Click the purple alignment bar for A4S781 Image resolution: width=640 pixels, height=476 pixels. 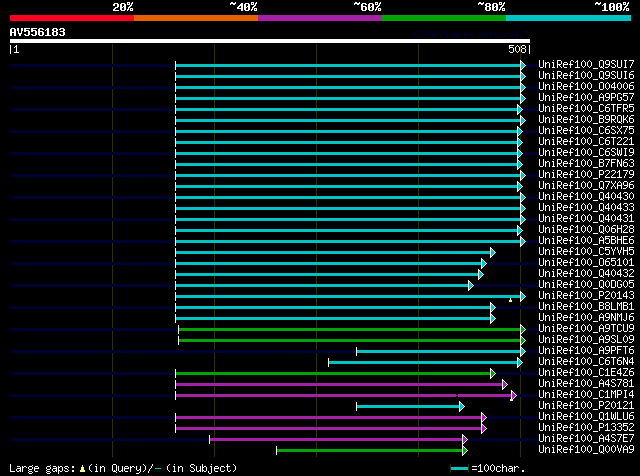pyautogui.click(x=339, y=385)
